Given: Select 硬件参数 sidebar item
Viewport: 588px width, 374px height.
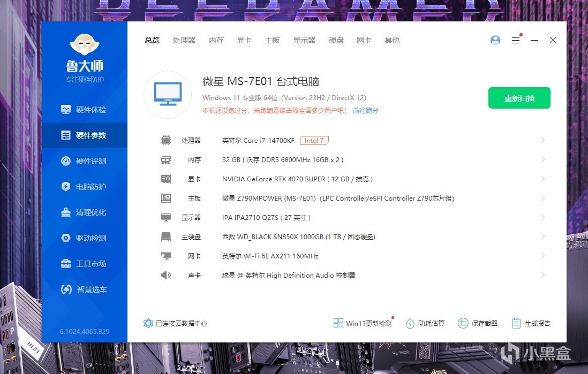Looking at the screenshot, I should click(x=84, y=135).
